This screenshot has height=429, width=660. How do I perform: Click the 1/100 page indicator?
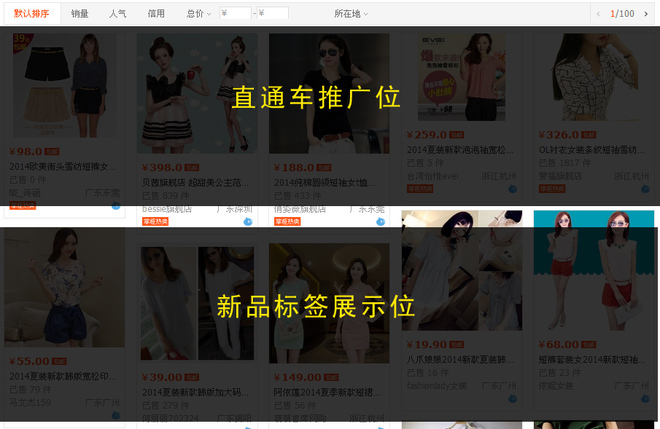tap(622, 14)
